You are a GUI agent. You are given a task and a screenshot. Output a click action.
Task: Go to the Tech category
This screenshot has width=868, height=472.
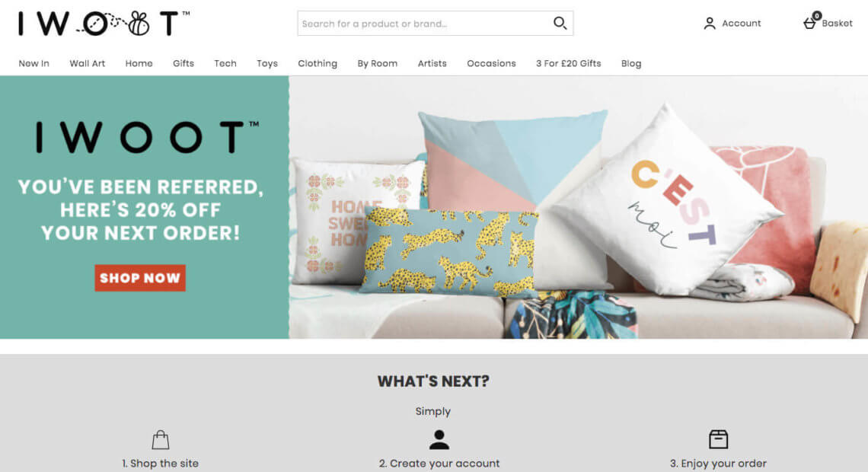(225, 64)
